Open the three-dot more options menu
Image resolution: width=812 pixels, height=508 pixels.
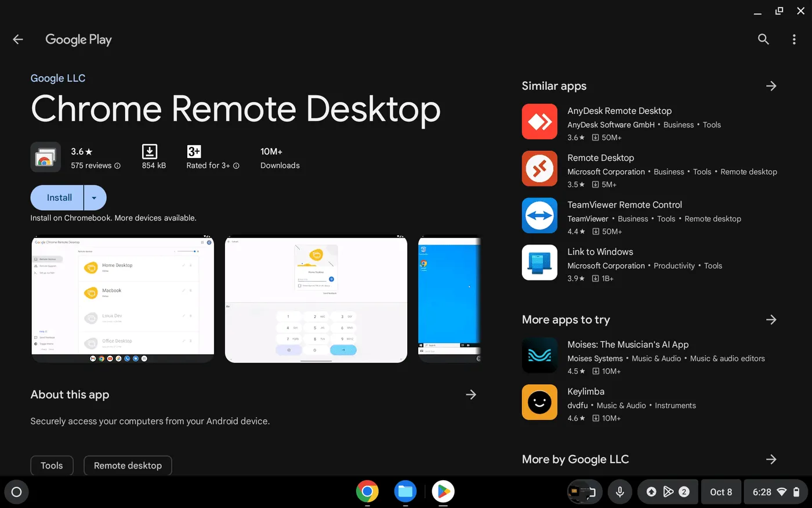[x=794, y=39]
